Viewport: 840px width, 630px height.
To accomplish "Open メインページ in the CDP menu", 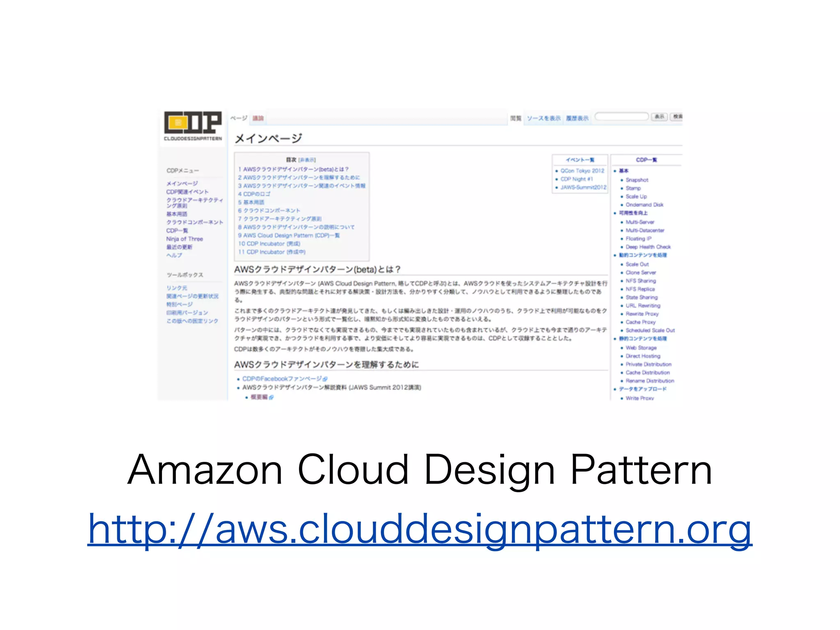I will click(x=182, y=183).
